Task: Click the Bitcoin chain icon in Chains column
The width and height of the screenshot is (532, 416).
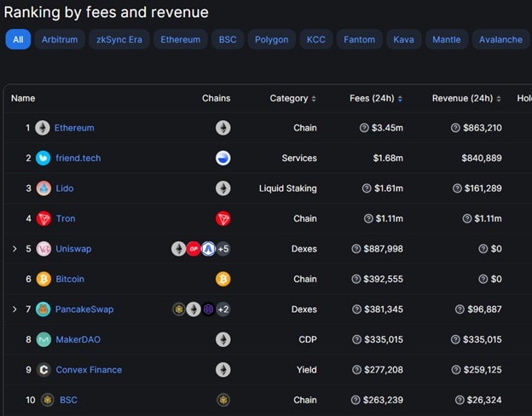Action: coord(223,279)
